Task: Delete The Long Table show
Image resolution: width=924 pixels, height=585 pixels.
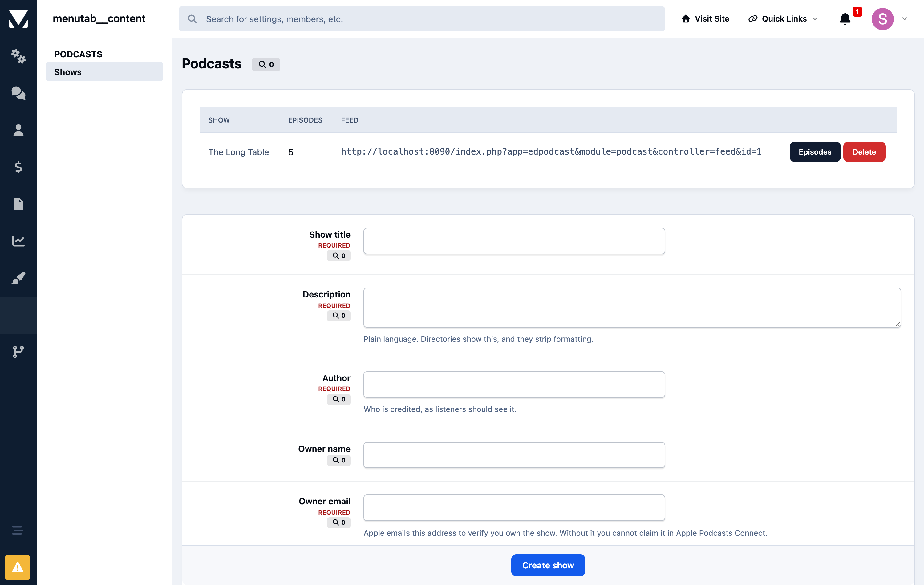Action: coord(864,152)
